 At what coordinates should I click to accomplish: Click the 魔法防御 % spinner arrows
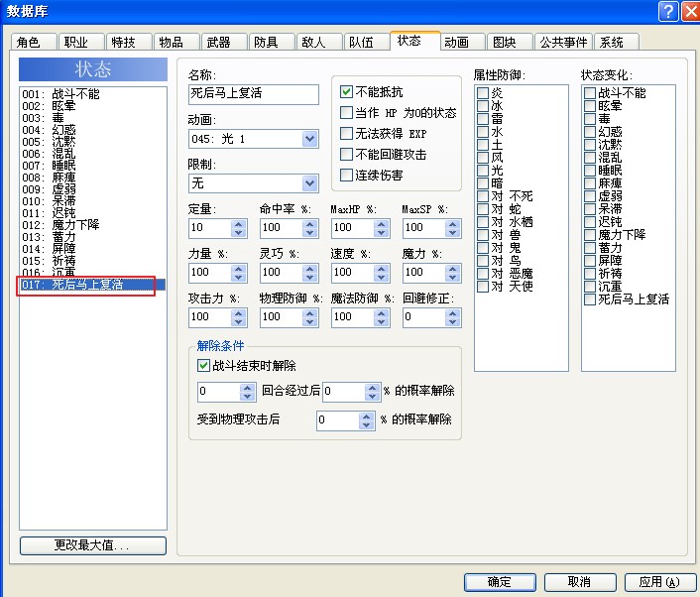coord(382,317)
